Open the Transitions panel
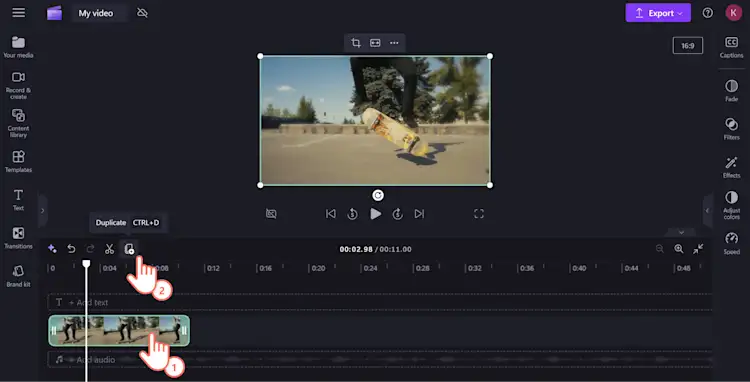Screen dimensions: 750x382 18,238
